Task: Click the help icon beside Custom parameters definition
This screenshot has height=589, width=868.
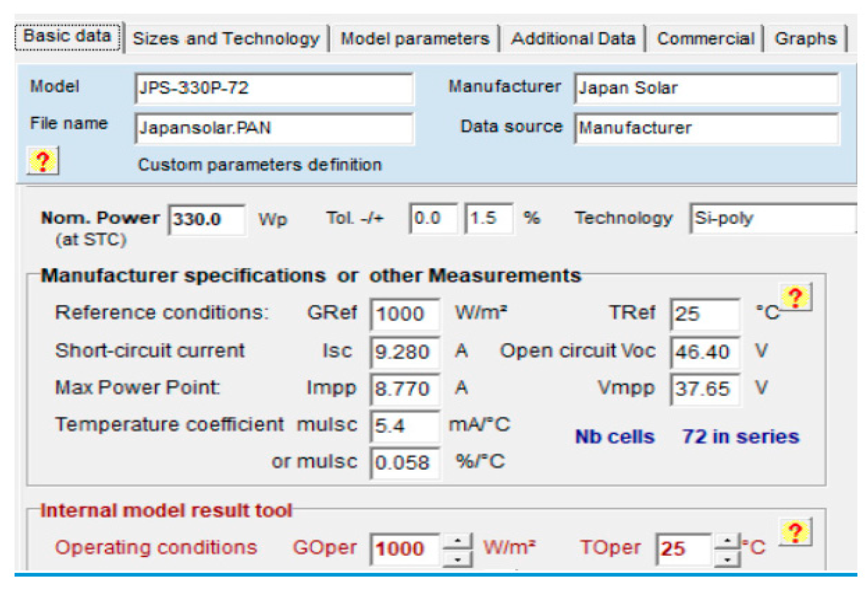Action: pos(43,161)
